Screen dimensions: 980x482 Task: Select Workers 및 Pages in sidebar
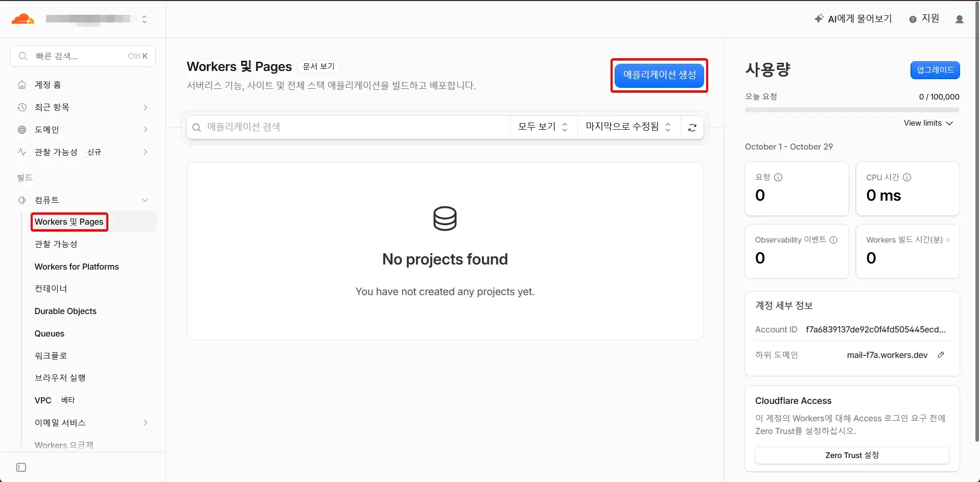(69, 222)
